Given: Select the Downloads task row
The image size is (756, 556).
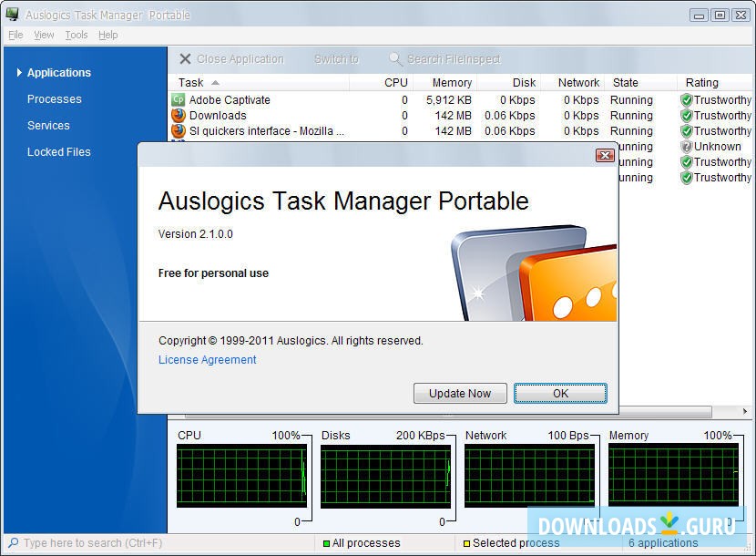Looking at the screenshot, I should pos(460,116).
